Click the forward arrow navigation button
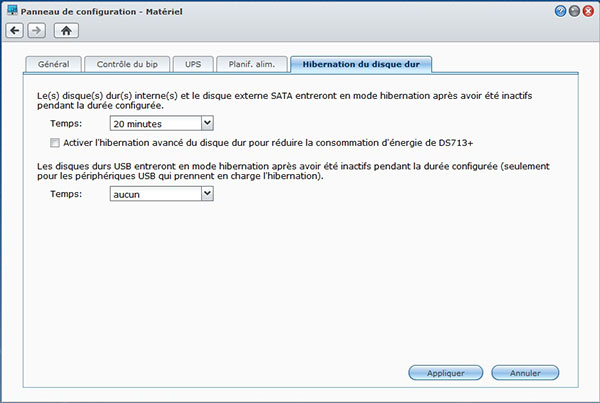The width and height of the screenshot is (600, 403). click(38, 31)
